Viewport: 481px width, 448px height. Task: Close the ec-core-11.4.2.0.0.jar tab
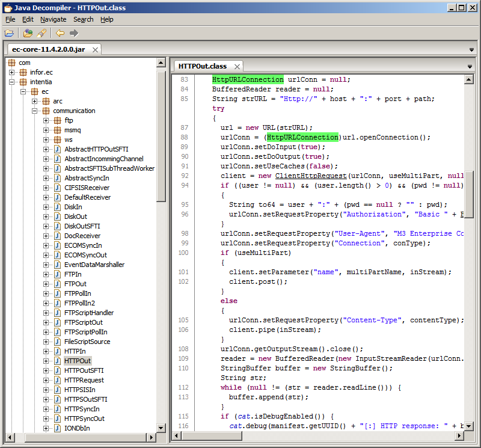click(96, 49)
